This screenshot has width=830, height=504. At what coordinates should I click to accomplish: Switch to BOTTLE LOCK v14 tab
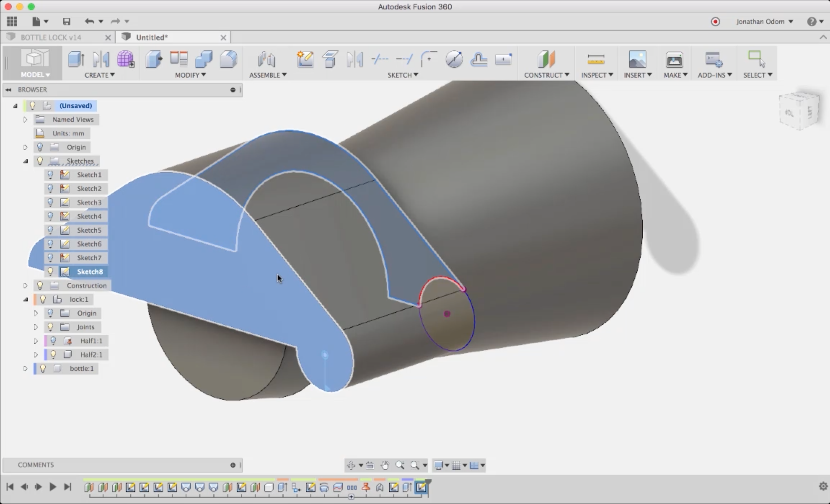coord(51,37)
